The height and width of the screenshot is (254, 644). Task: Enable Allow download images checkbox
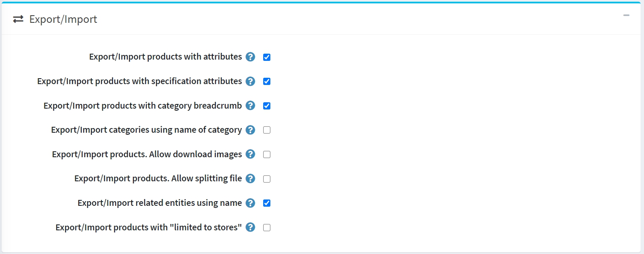[267, 155]
